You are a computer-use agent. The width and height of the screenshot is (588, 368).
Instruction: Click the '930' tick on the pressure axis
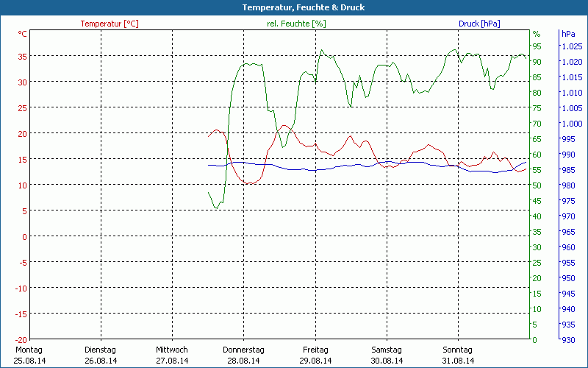coord(568,340)
